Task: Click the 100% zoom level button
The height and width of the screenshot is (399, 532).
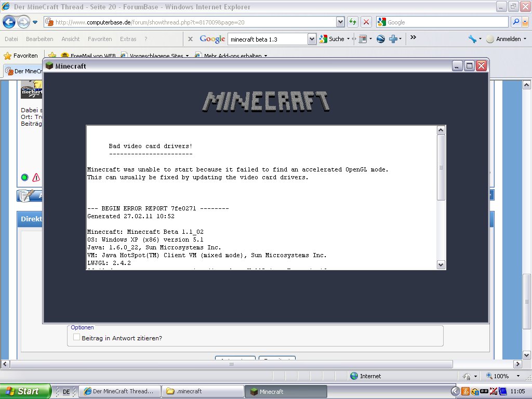Action: pyautogui.click(x=497, y=376)
